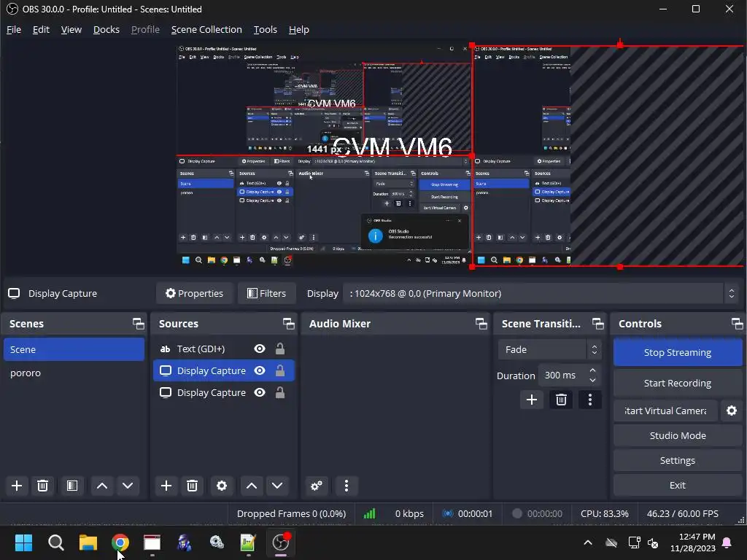
Task: Toggle lock on Text (GDI+) source
Action: (280, 349)
